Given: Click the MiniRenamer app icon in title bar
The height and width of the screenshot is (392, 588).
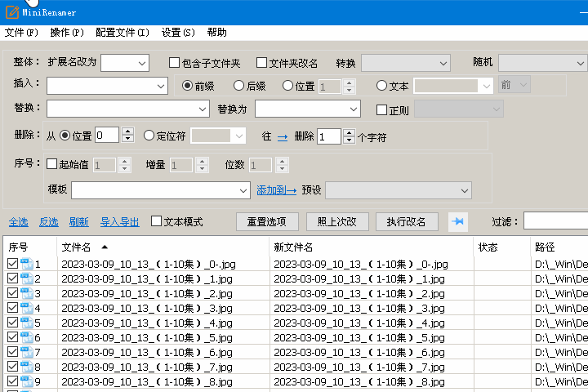Looking at the screenshot, I should pos(10,13).
